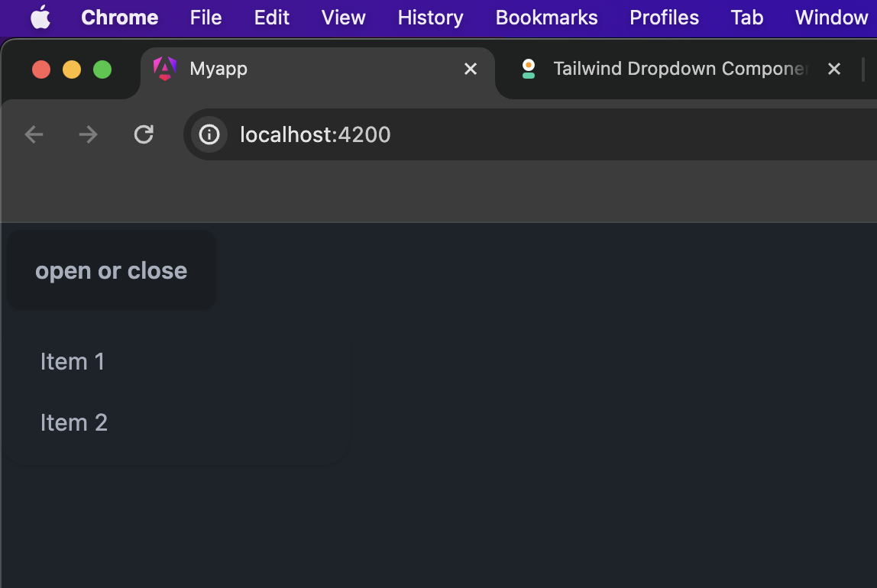
Task: Open the File menu
Action: tap(205, 18)
